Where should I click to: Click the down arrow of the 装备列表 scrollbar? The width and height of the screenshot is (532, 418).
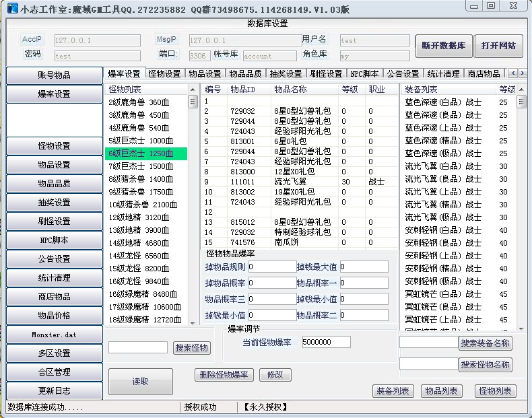pos(521,328)
